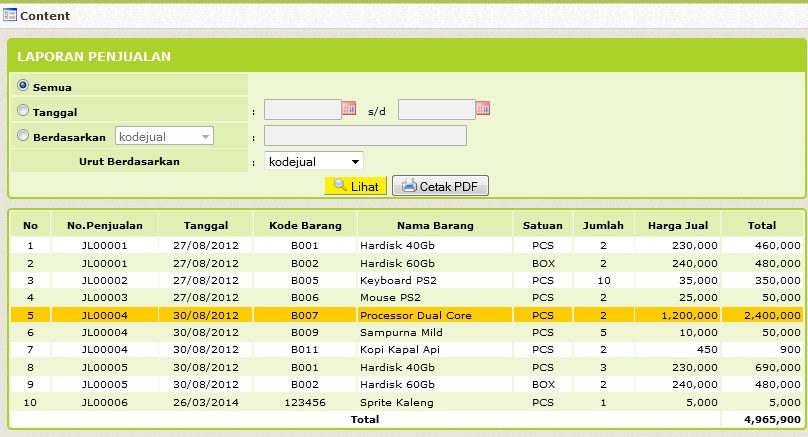Image resolution: width=808 pixels, height=437 pixels.
Task: Click the 450 price cell
Action: pyautogui.click(x=678, y=349)
